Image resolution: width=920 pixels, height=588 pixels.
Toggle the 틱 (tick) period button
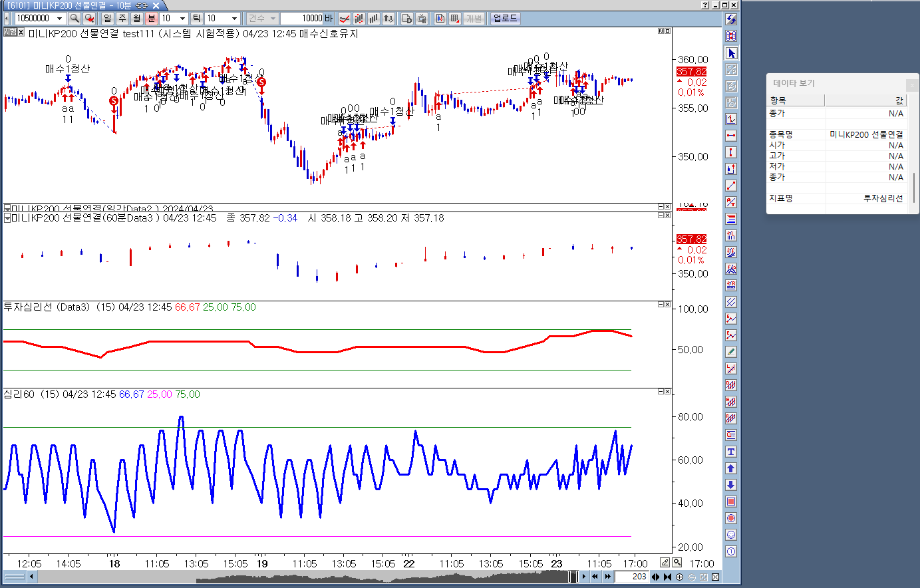pos(196,19)
